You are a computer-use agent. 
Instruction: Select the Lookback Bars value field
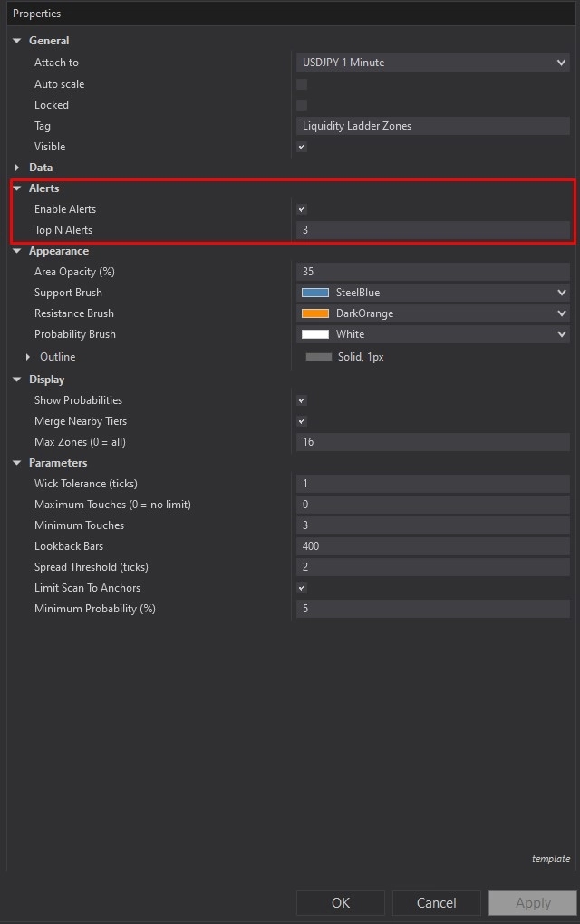[432, 546]
